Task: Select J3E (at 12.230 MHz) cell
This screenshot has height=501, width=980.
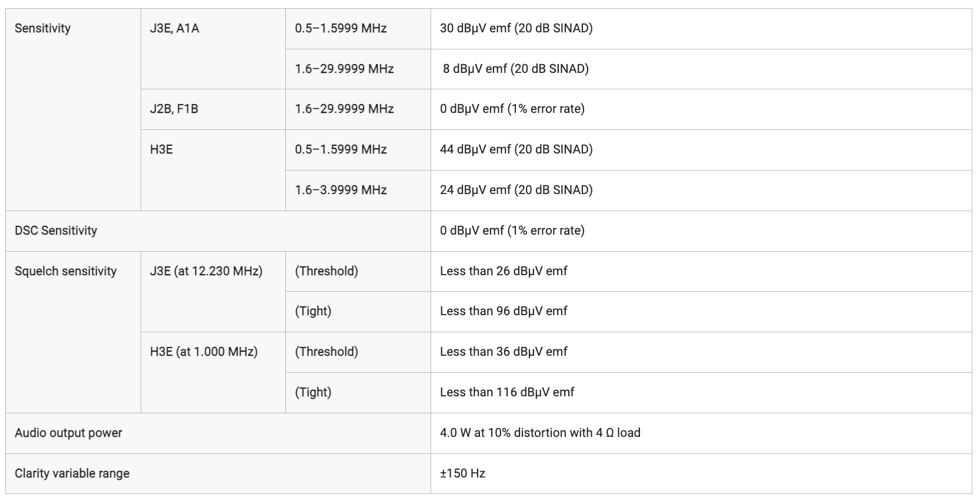Action: point(213,292)
